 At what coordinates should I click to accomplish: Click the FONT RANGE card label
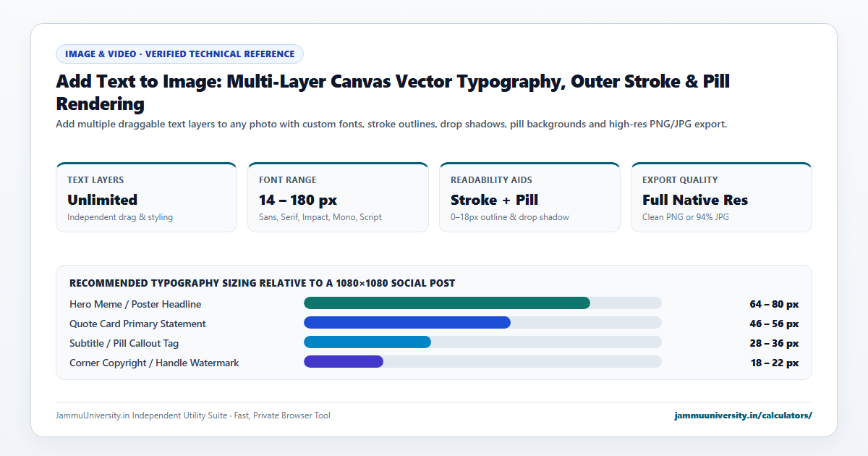pos(288,180)
